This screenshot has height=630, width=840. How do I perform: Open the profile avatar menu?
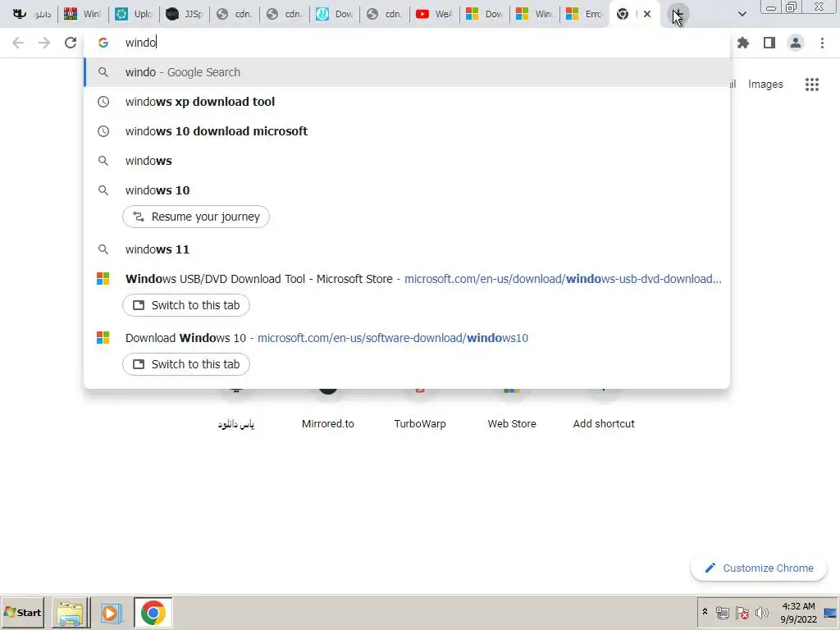[796, 43]
